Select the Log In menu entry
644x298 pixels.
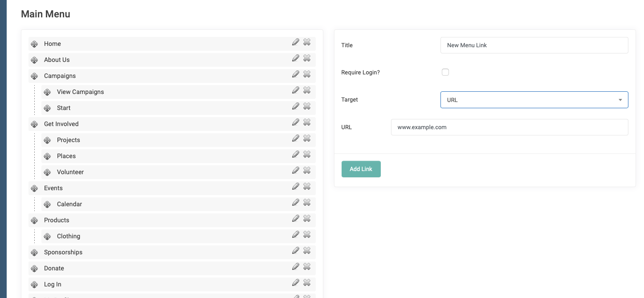(52, 284)
